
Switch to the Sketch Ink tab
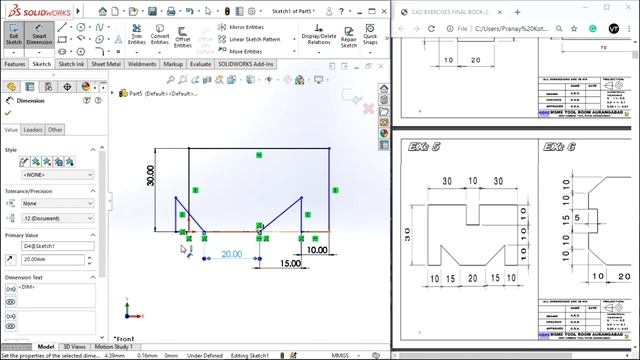coord(71,64)
